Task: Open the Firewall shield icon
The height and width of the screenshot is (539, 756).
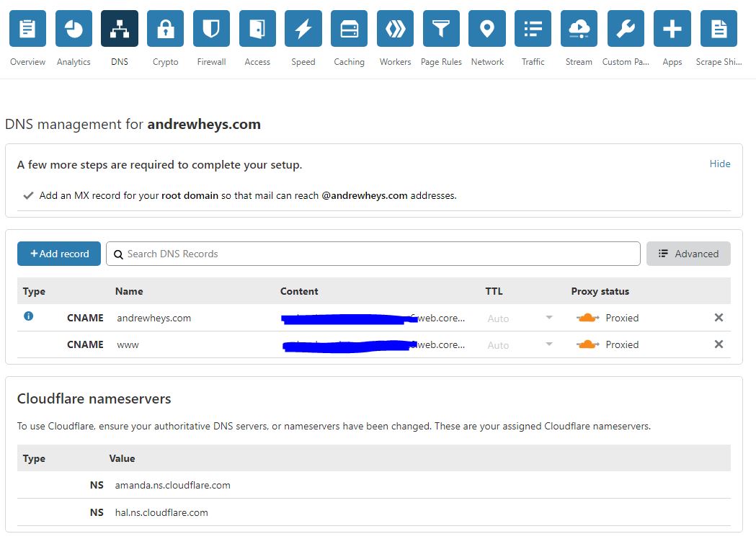Action: point(211,28)
